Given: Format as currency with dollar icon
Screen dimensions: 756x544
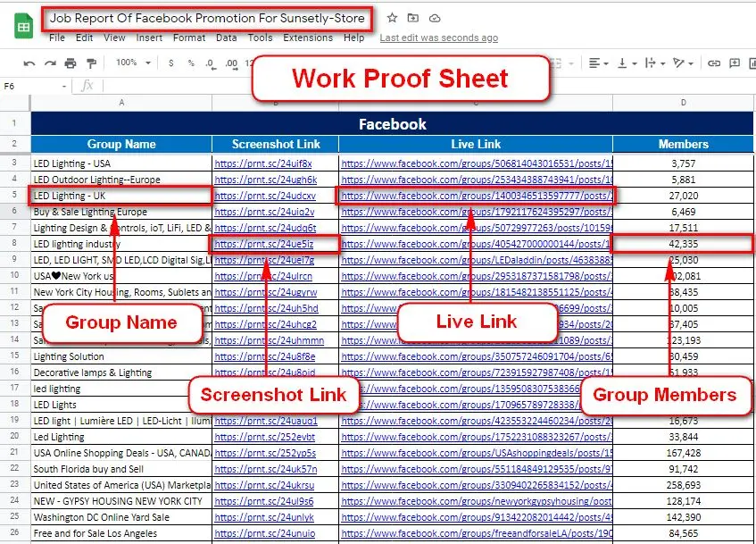Looking at the screenshot, I should click(171, 63).
